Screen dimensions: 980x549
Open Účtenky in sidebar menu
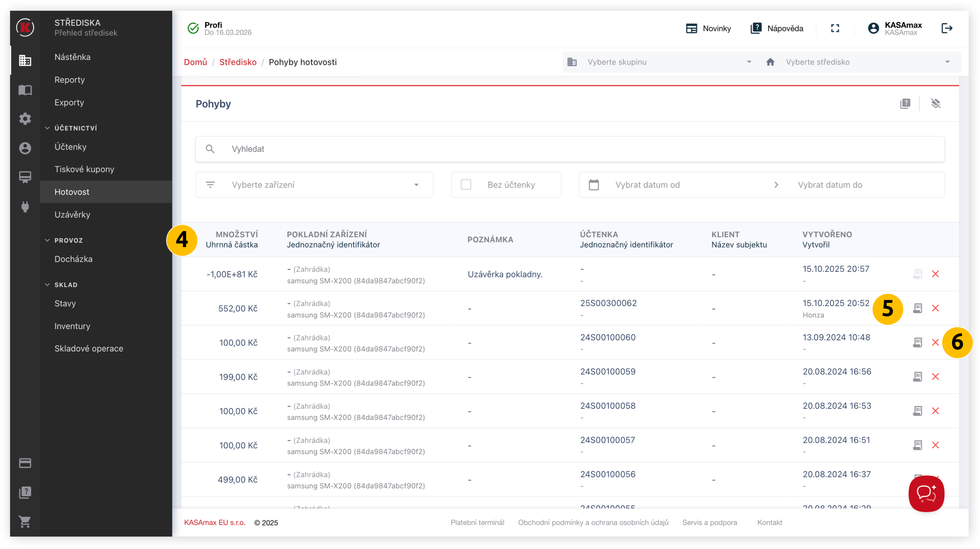71,147
